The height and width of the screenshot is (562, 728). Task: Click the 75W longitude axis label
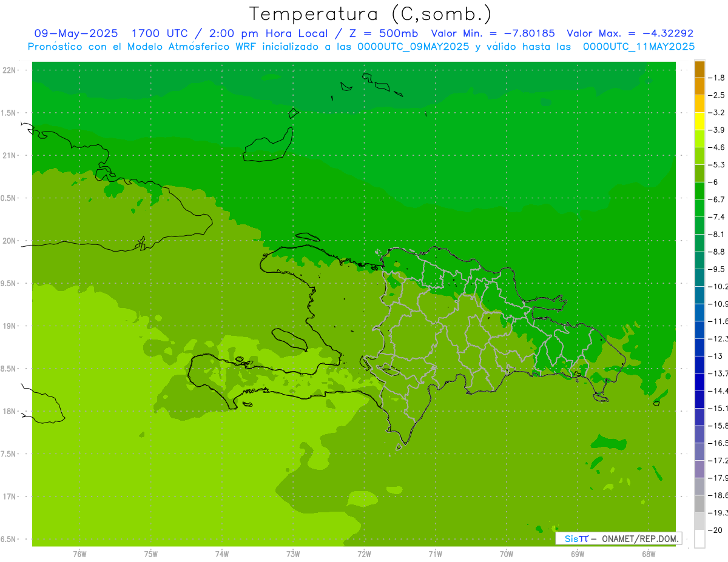[x=151, y=554]
